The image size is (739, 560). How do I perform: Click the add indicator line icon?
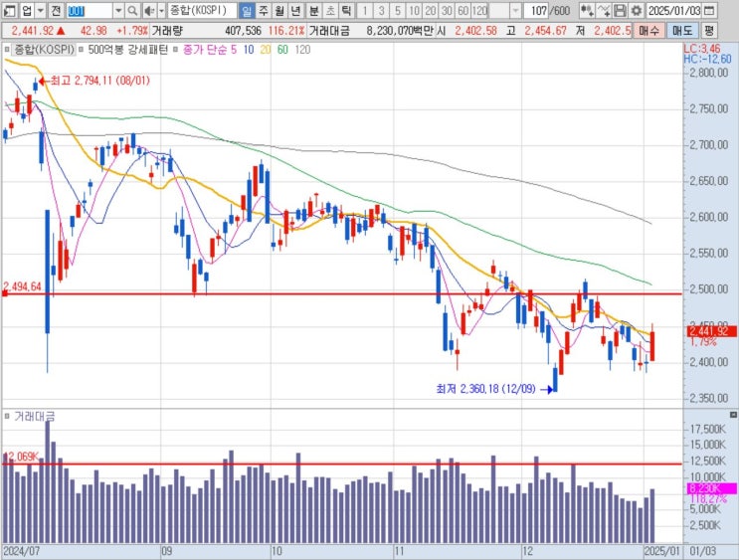(604, 10)
